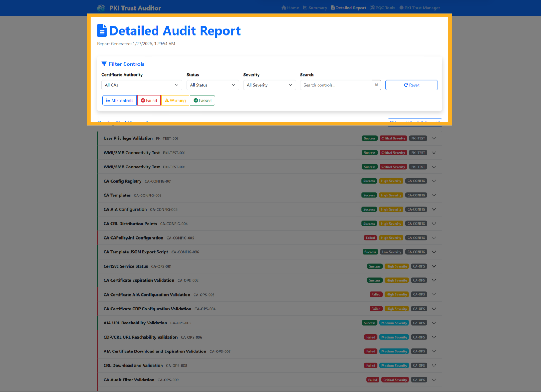Click the PQC Tools wrench icon

point(373,8)
